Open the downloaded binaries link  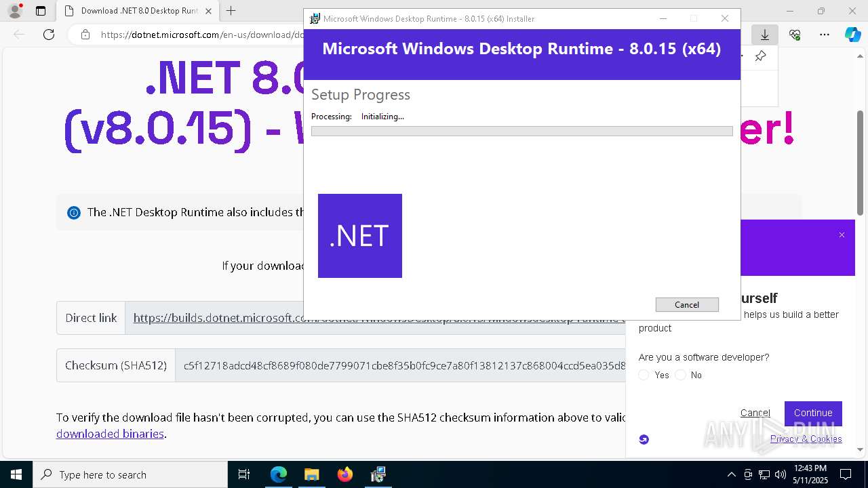[110, 434]
